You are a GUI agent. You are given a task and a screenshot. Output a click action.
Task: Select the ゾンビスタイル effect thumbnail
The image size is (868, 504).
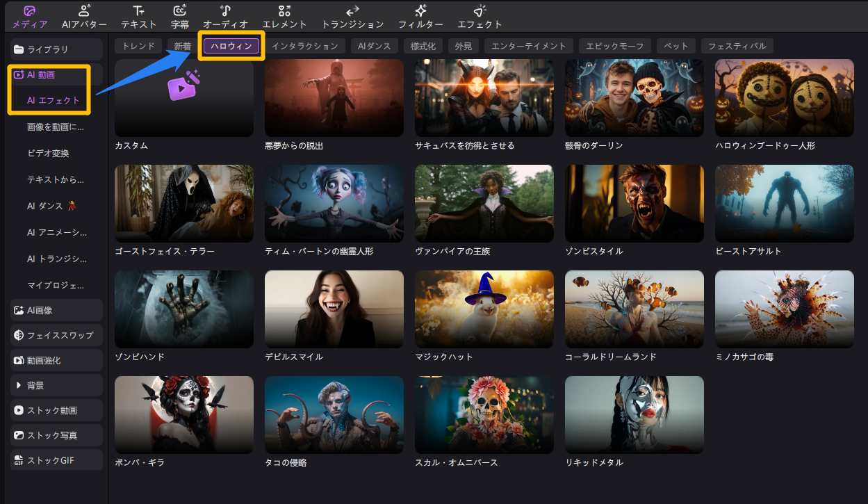(634, 203)
